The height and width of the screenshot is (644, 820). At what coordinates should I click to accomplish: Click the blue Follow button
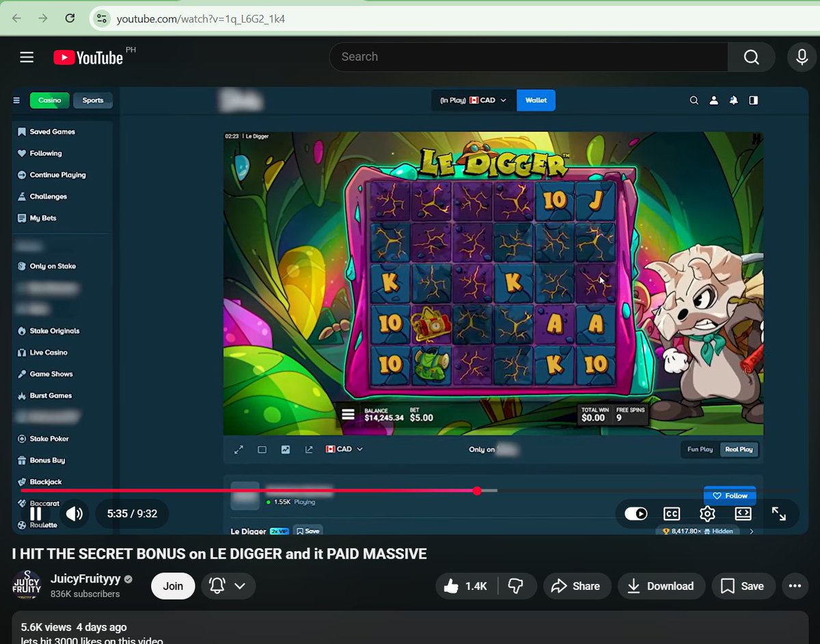(x=730, y=496)
